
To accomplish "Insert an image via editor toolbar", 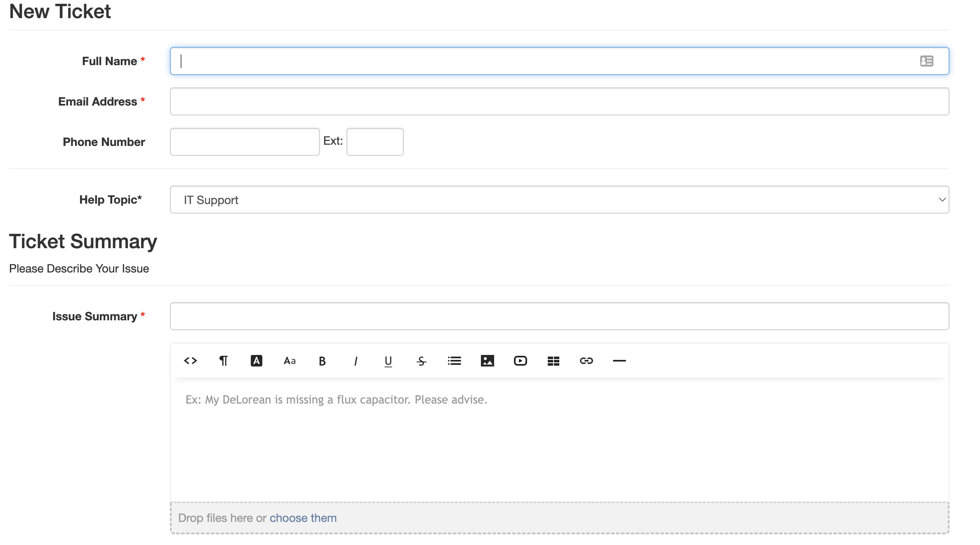I will (487, 361).
